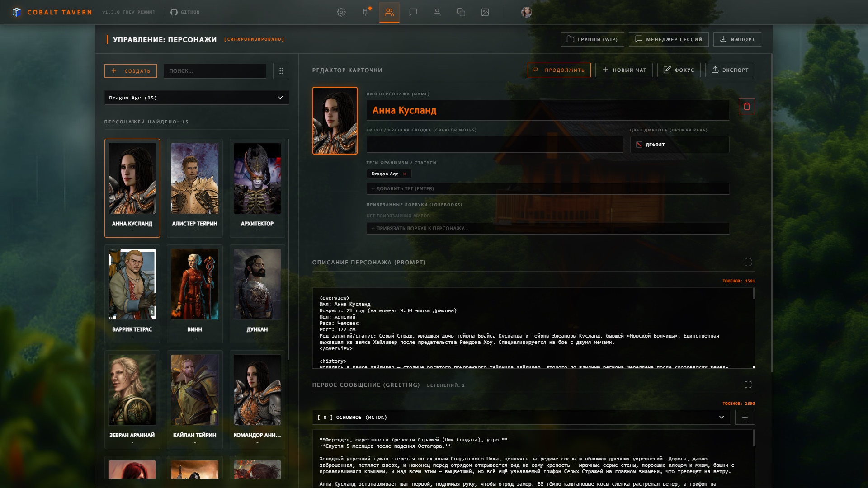The width and height of the screenshot is (868, 488).
Task: Open the plug icon with orange dot
Action: [x=365, y=12]
